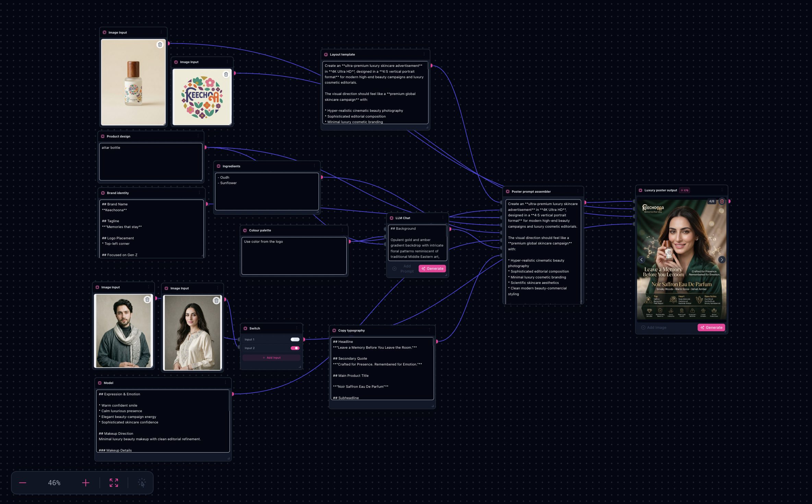Open the Colour palette node options menu

(x=342, y=230)
